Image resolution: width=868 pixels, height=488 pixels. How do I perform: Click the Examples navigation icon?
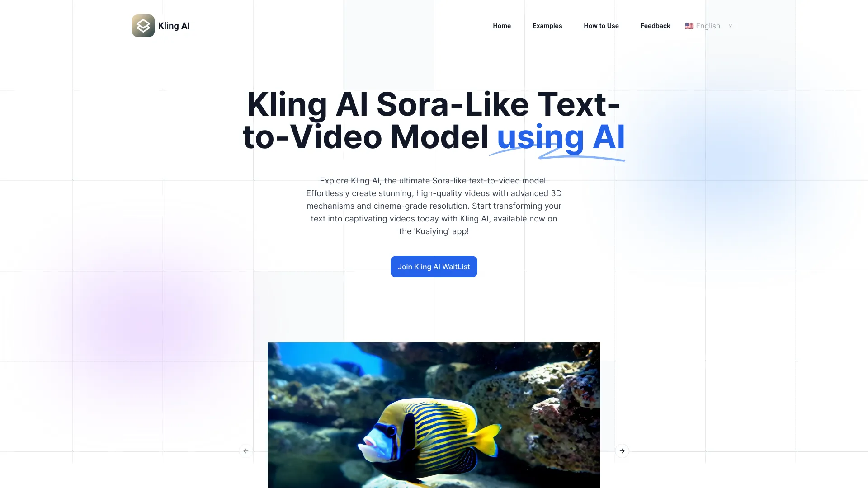547,26
